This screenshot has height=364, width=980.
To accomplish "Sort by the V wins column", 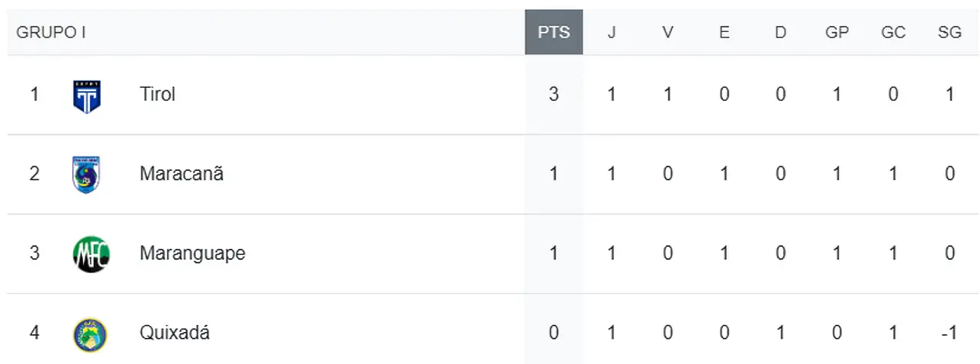I will 668,32.
